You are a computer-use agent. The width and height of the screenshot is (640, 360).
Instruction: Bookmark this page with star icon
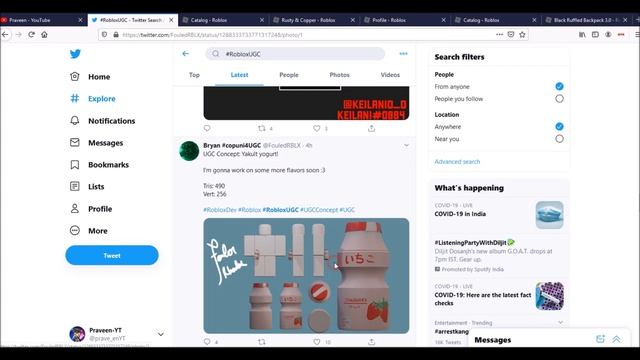click(522, 35)
